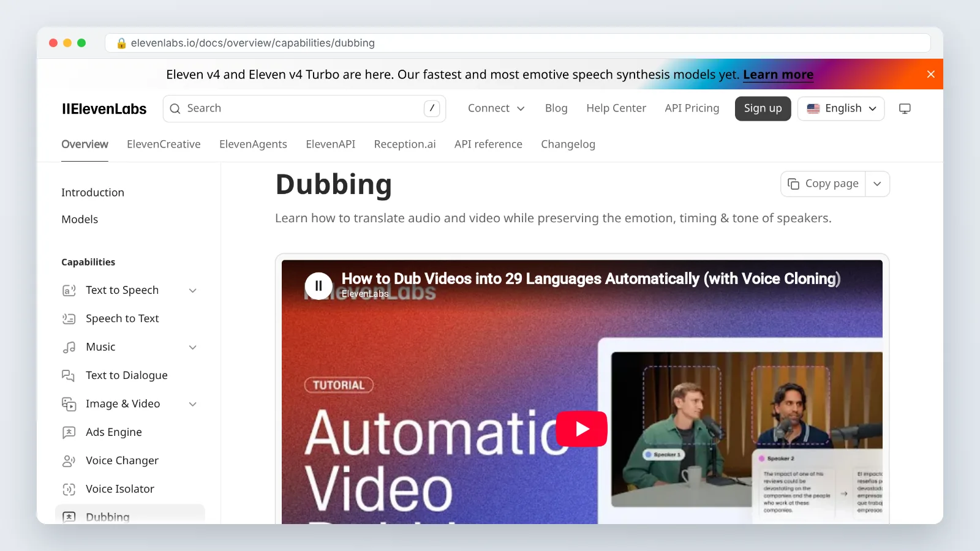This screenshot has width=980, height=551.
Task: Click the TUTORIAL badge in the video
Action: click(339, 385)
